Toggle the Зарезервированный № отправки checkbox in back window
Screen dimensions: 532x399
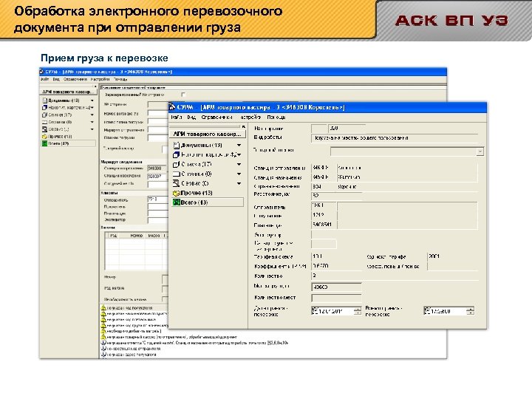[x=183, y=95]
